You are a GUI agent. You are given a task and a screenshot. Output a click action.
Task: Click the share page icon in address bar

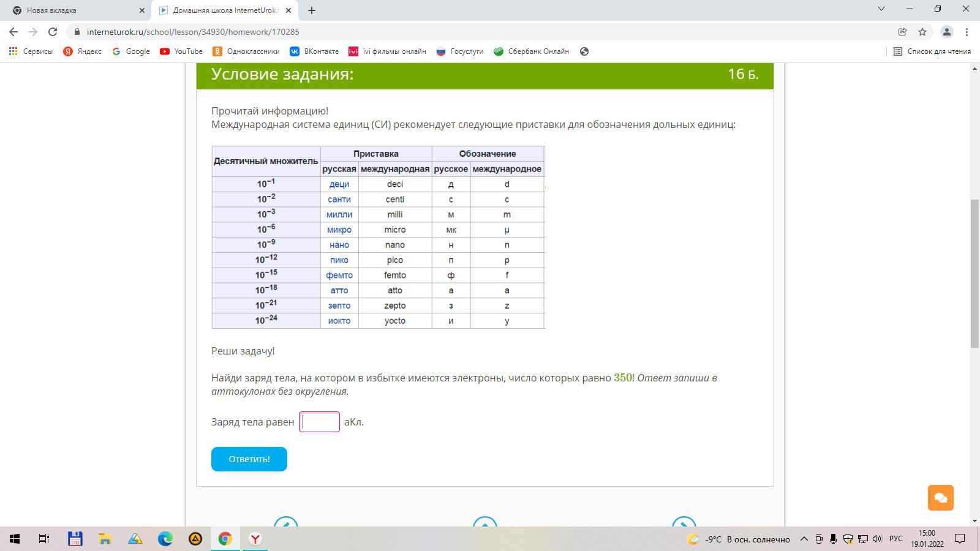point(902,32)
